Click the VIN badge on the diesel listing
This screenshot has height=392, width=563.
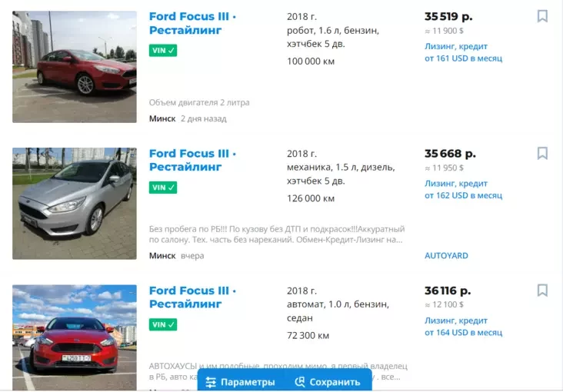point(163,188)
